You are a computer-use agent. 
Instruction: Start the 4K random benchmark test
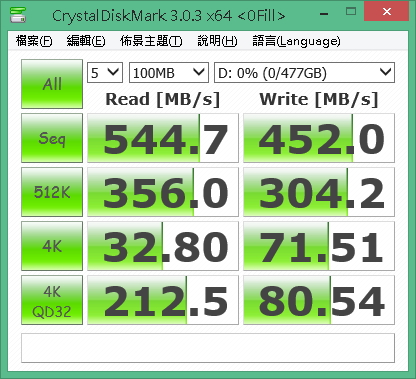(x=52, y=246)
